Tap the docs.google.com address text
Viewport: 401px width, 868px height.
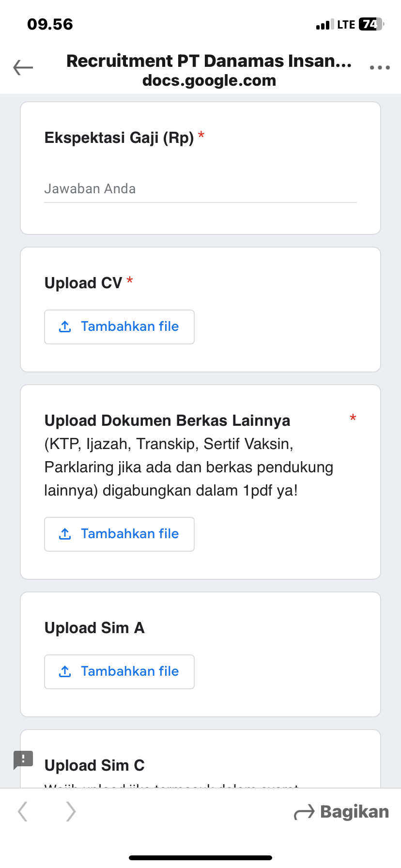pyautogui.click(x=209, y=80)
